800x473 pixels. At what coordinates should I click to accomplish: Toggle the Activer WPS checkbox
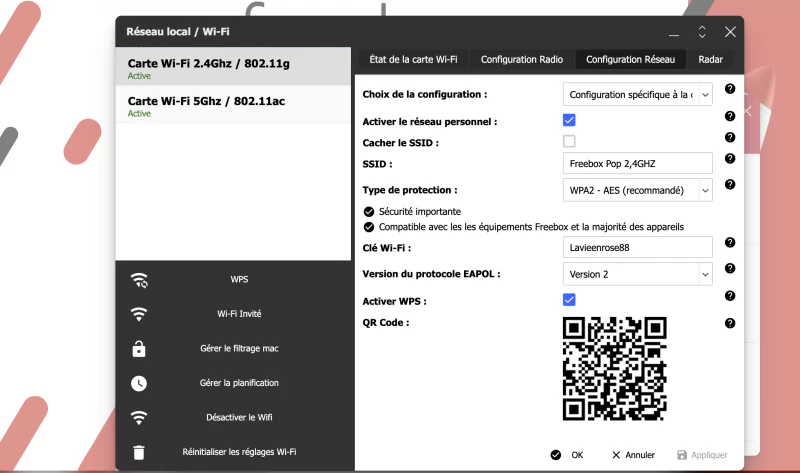coord(569,299)
